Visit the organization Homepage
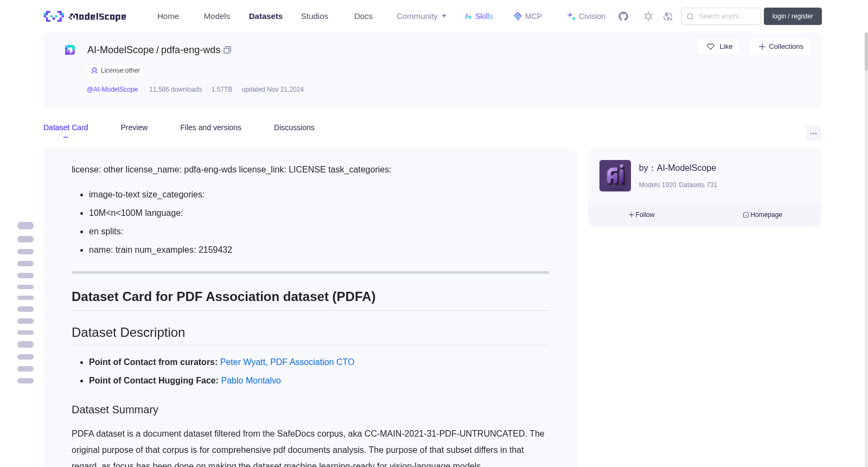Screen dimensions: 868x467 (762, 215)
